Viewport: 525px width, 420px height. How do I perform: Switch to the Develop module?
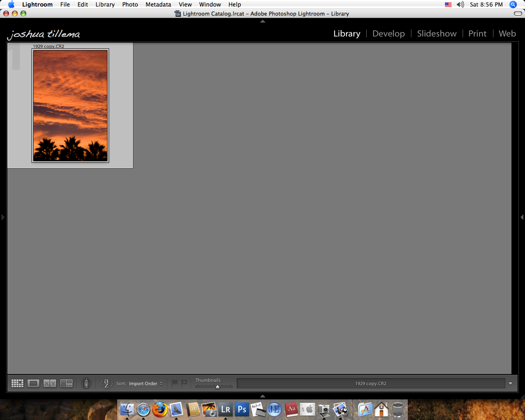coord(388,34)
